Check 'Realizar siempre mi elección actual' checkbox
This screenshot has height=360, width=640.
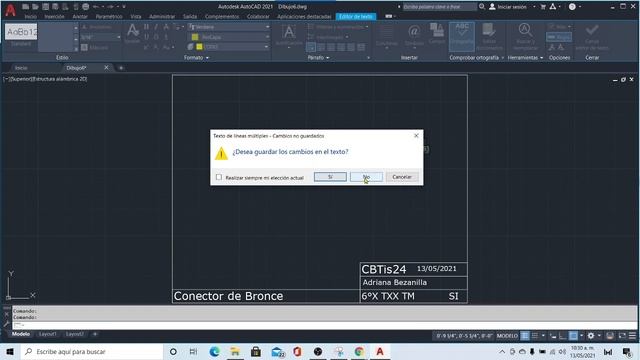click(x=219, y=177)
